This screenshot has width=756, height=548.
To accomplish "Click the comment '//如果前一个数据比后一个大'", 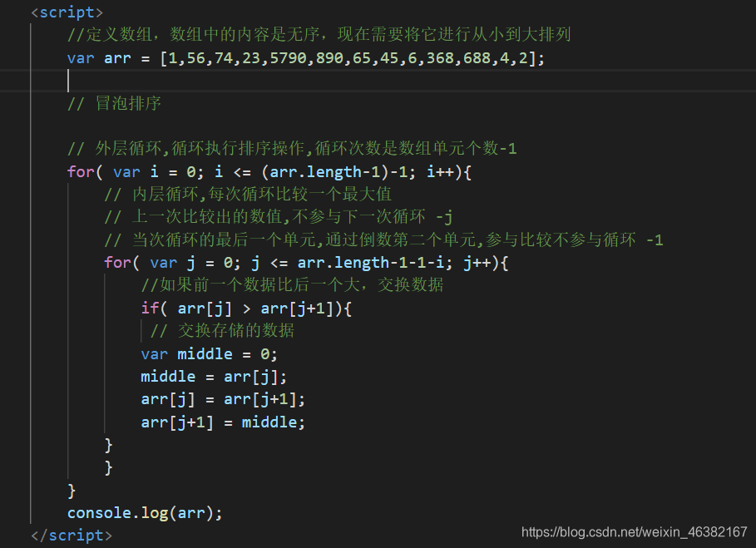I will (x=292, y=285).
